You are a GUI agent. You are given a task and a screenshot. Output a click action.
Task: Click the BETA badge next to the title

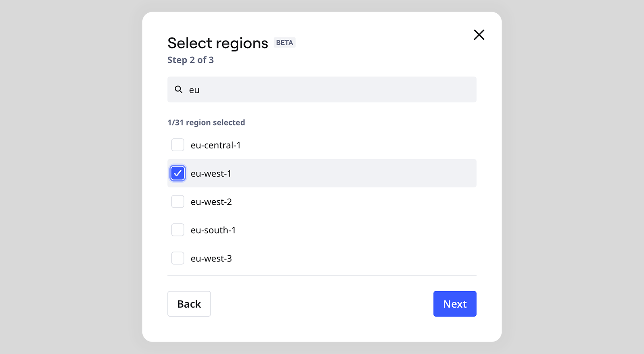[x=285, y=43]
